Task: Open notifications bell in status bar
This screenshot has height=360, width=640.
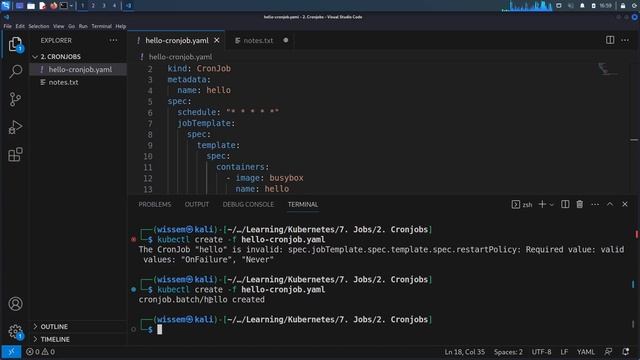Action: (x=625, y=351)
